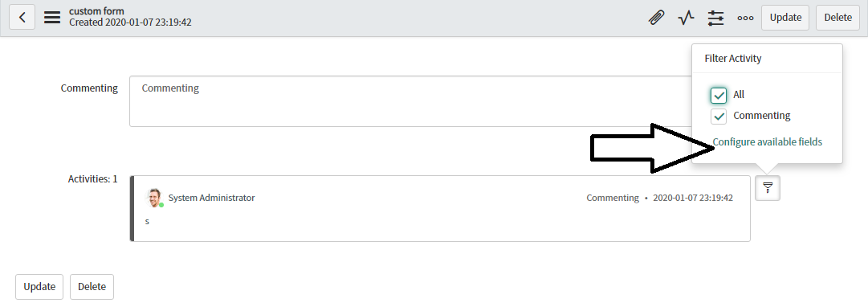Image resolution: width=868 pixels, height=303 pixels.
Task: Uncheck the All filter checkbox
Action: point(719,96)
